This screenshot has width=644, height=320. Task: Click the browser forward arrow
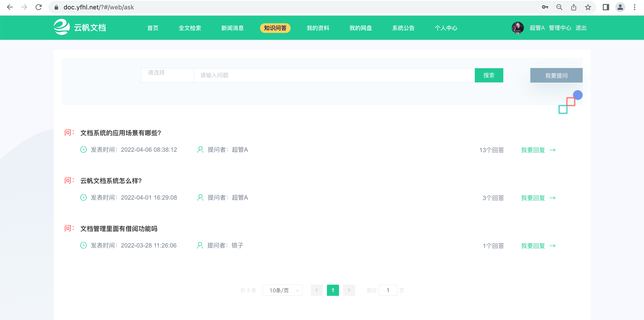[x=24, y=7]
